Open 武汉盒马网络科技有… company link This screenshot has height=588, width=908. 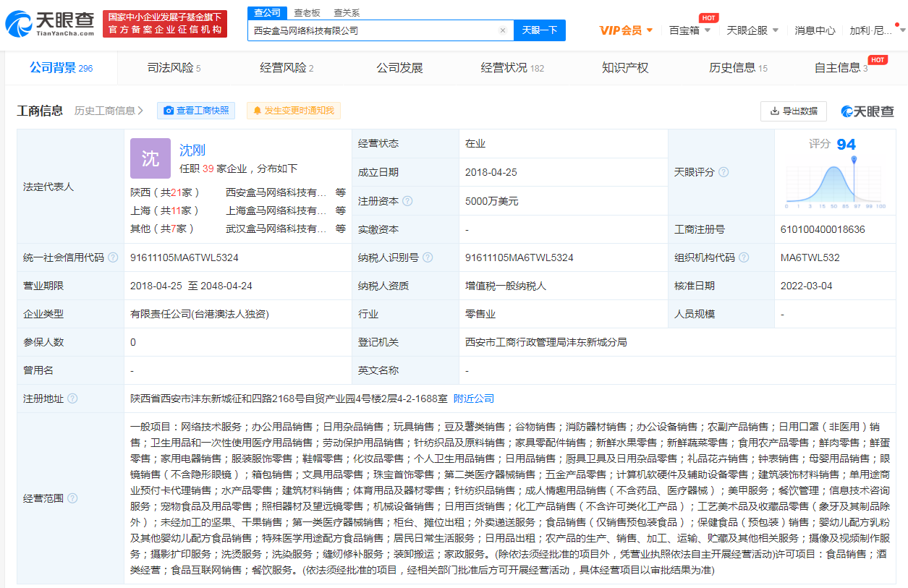(276, 229)
